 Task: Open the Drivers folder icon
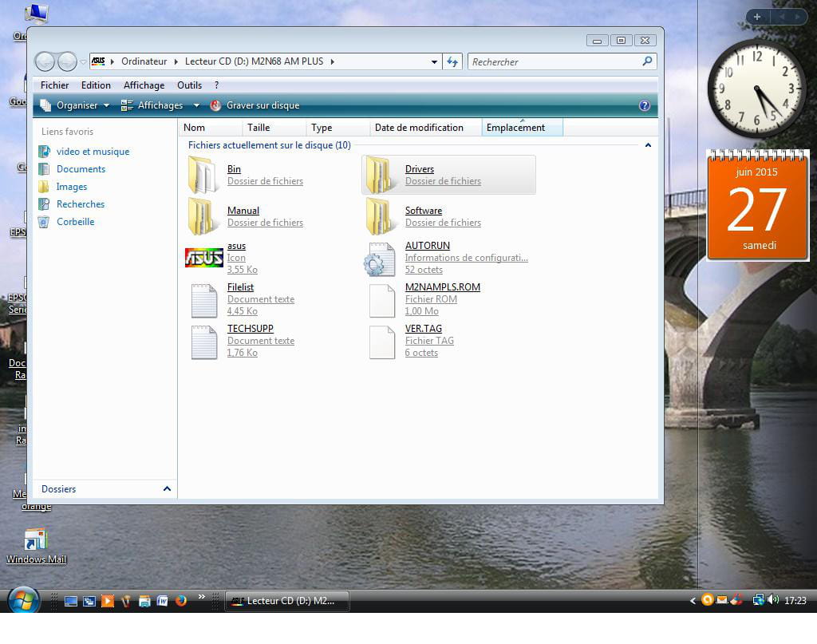(x=379, y=175)
